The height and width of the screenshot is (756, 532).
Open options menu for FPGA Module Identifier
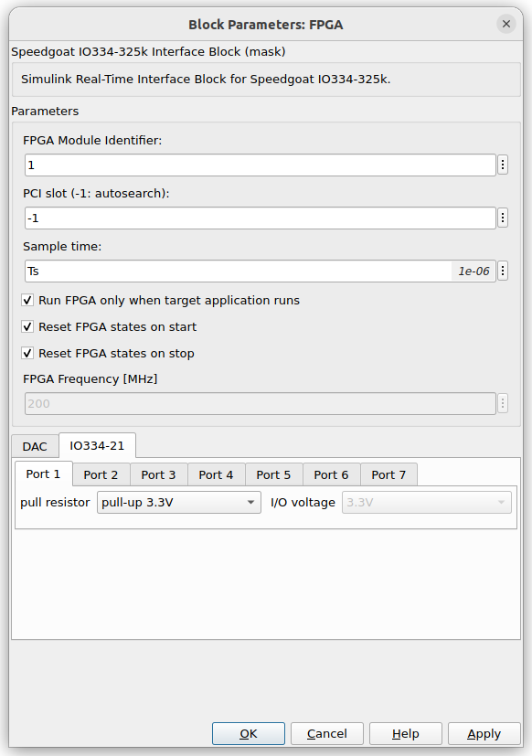(x=503, y=165)
